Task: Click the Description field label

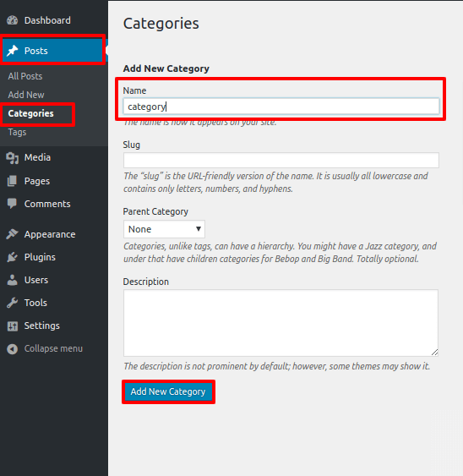Action: [145, 282]
